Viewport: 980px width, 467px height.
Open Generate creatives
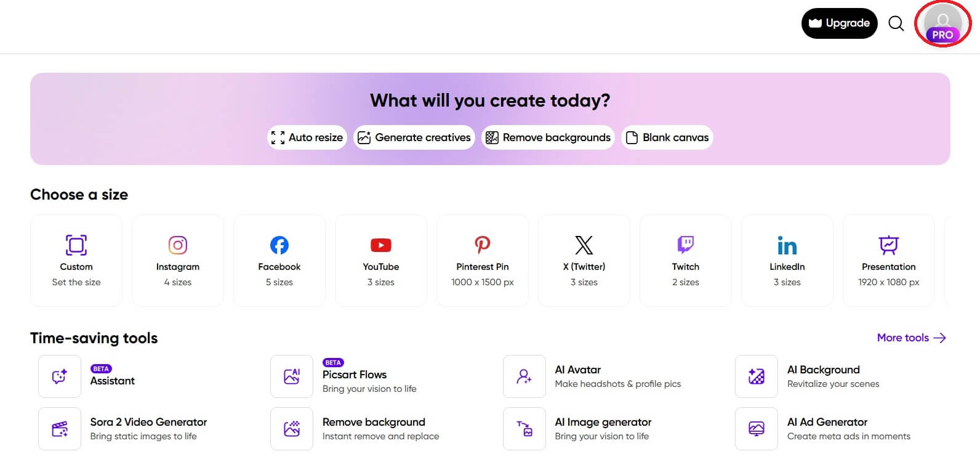(x=414, y=137)
